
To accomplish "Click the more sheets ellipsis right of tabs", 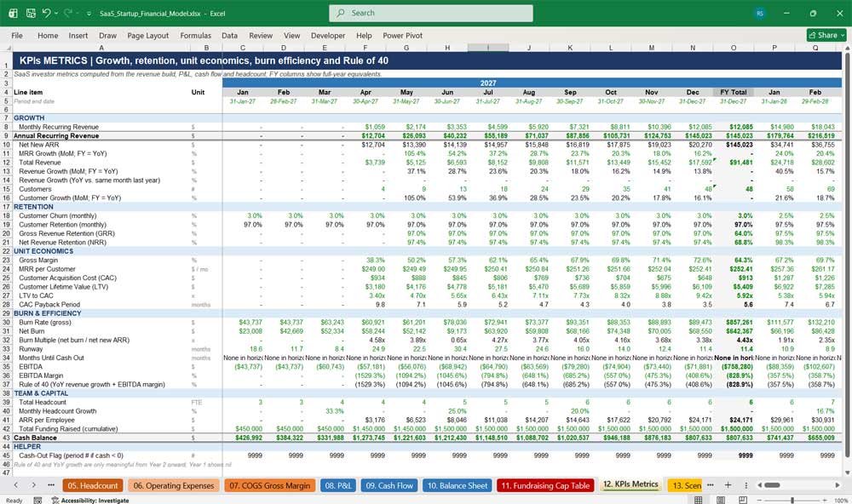I will tap(711, 485).
